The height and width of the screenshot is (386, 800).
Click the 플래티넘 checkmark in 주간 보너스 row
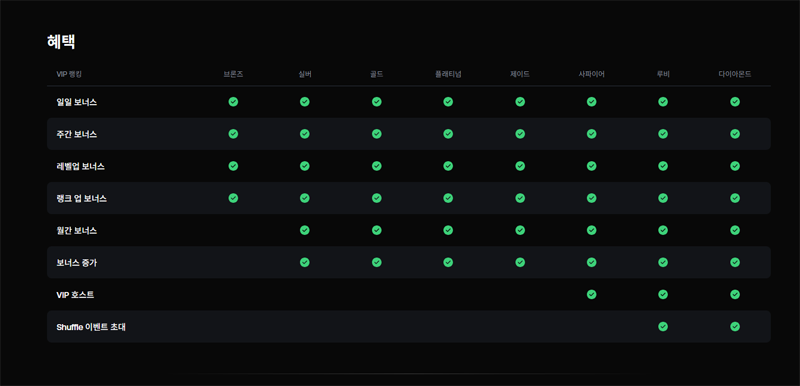(x=448, y=134)
